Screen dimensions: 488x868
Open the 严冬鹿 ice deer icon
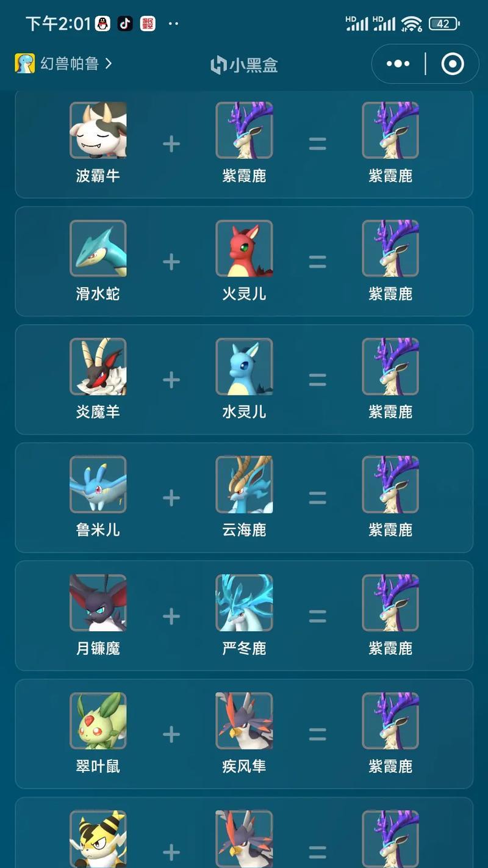click(244, 602)
